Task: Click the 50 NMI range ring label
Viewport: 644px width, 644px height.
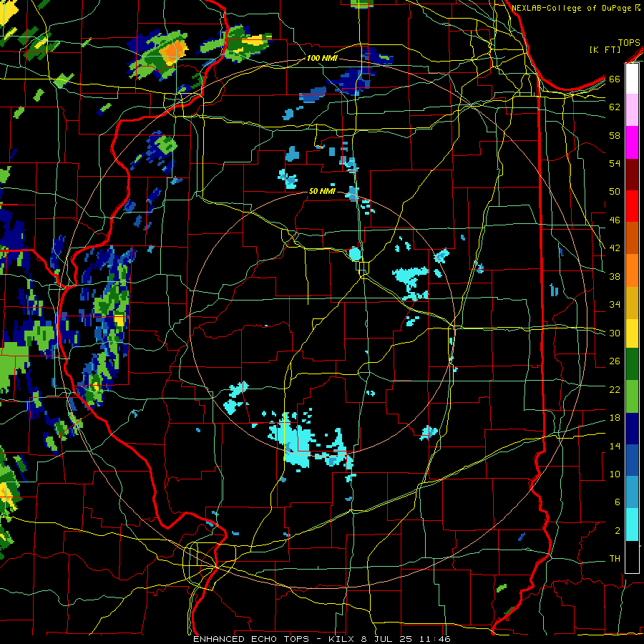Action: coord(322,191)
